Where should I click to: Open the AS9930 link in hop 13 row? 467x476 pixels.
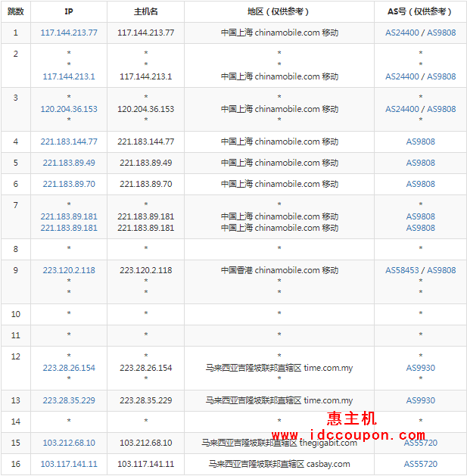point(421,400)
